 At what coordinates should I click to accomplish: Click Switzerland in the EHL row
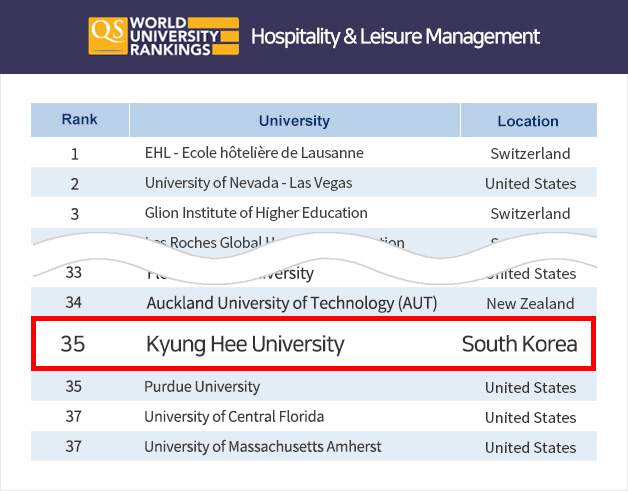530,154
